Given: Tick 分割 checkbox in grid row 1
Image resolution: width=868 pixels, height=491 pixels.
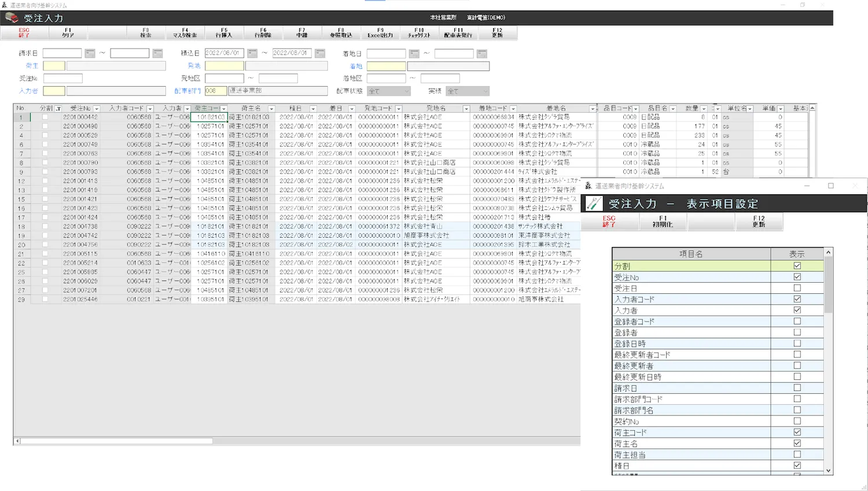Looking at the screenshot, I should (x=45, y=117).
